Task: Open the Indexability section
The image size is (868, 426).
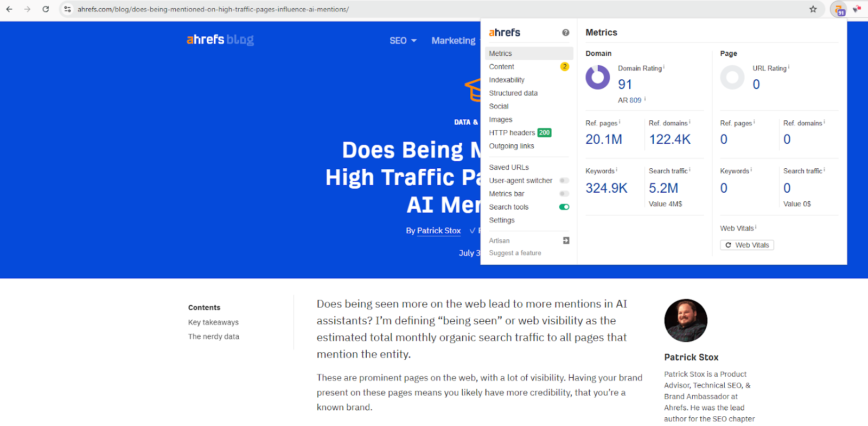Action: (507, 80)
